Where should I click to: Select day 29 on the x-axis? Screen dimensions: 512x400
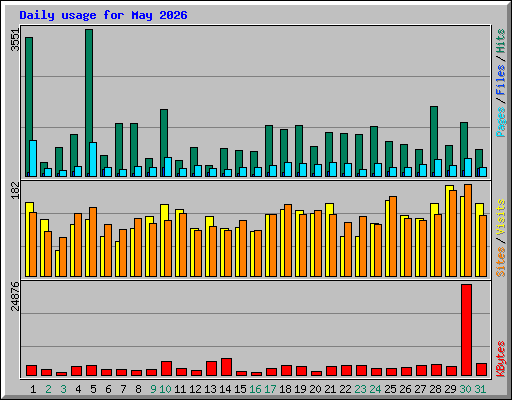pos(450,389)
